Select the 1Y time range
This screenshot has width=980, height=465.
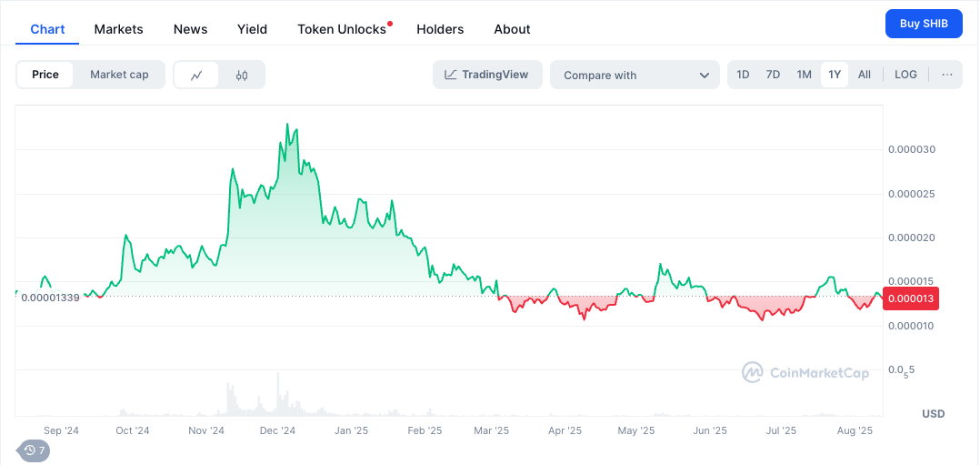(835, 75)
